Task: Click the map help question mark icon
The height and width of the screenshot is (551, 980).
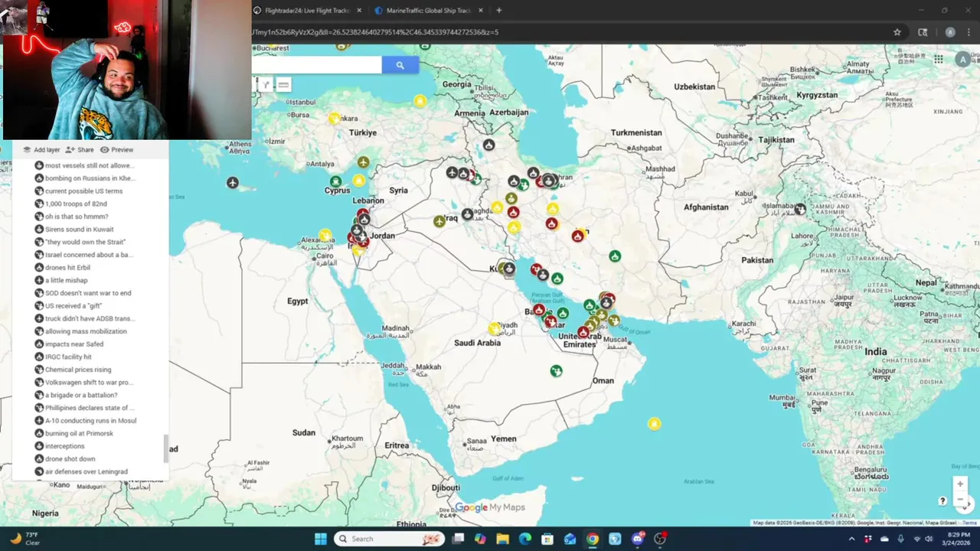Action: (x=943, y=501)
